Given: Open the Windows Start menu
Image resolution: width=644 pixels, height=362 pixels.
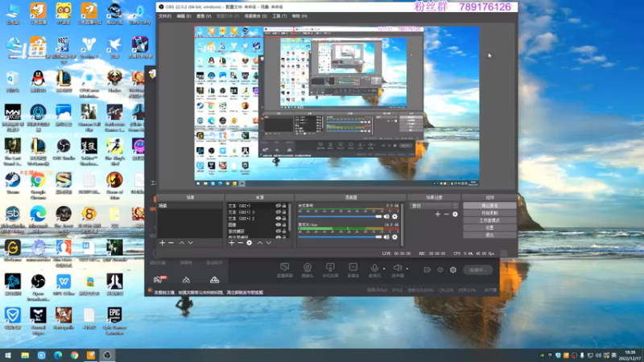Looking at the screenshot, I should pyautogui.click(x=8, y=356).
